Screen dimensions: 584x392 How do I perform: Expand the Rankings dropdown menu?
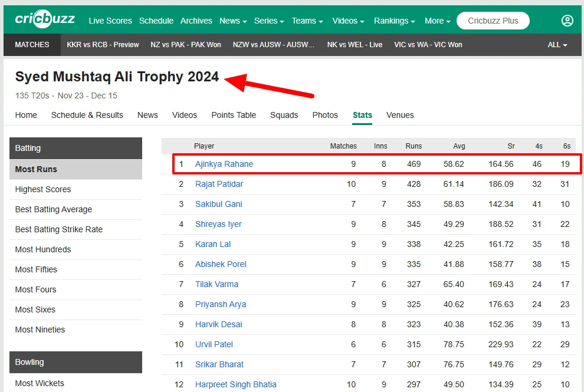click(395, 21)
